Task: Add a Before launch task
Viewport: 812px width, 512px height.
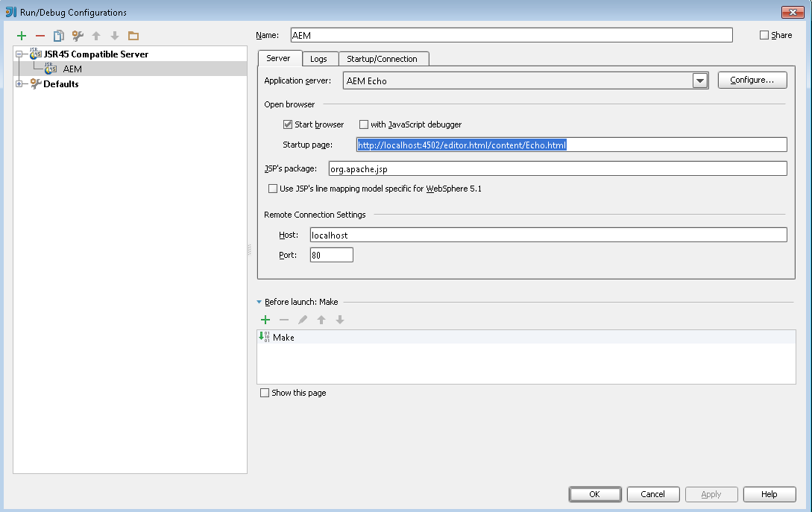Action: (x=265, y=320)
